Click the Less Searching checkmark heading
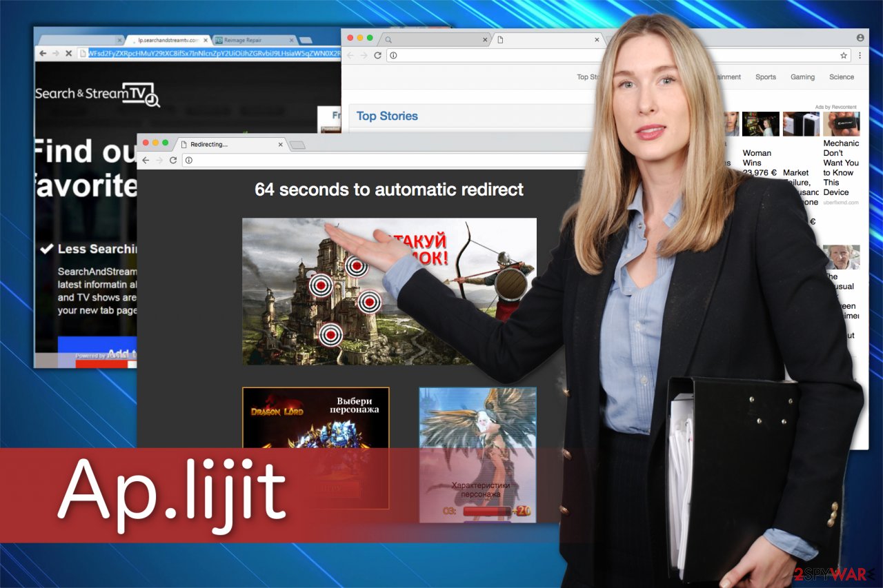 [88, 249]
